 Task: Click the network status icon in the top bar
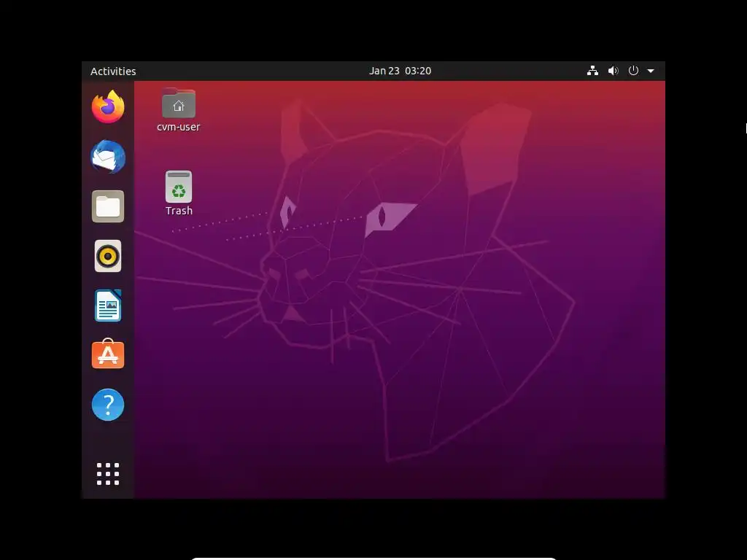point(592,71)
